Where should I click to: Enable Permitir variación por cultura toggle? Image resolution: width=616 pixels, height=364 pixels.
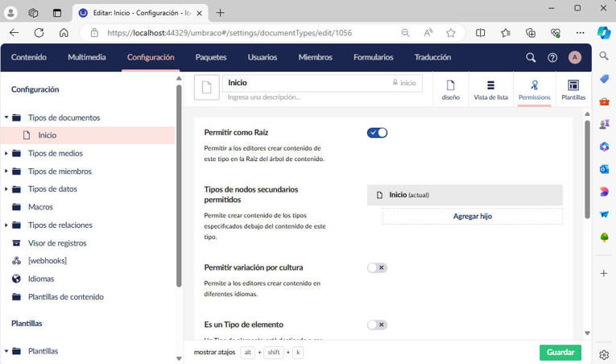coord(377,267)
